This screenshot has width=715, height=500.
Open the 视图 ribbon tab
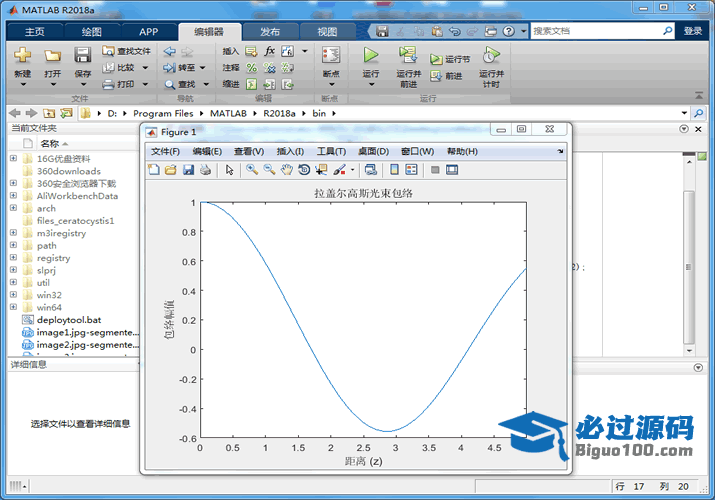327,31
